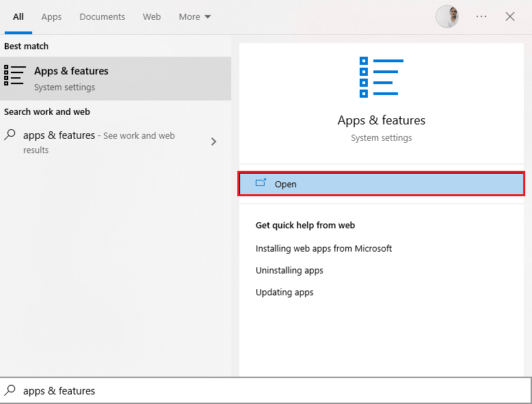
Task: Expand web result with right chevron arrow
Action: [x=214, y=142]
